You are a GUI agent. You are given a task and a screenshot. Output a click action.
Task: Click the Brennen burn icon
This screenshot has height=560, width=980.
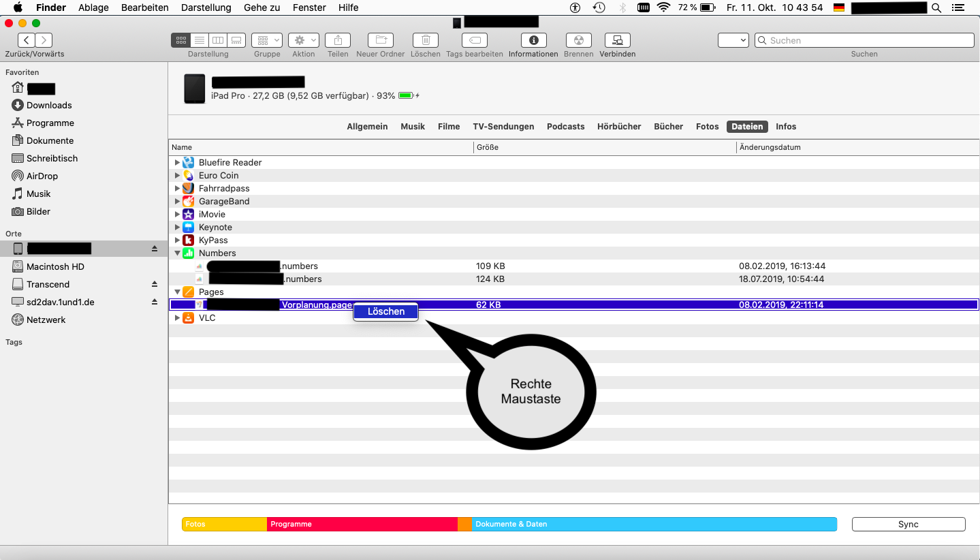point(579,40)
